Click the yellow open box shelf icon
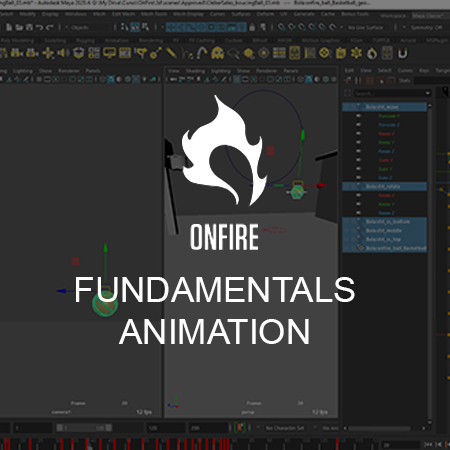Image resolution: width=450 pixels, height=450 pixels. click(79, 53)
